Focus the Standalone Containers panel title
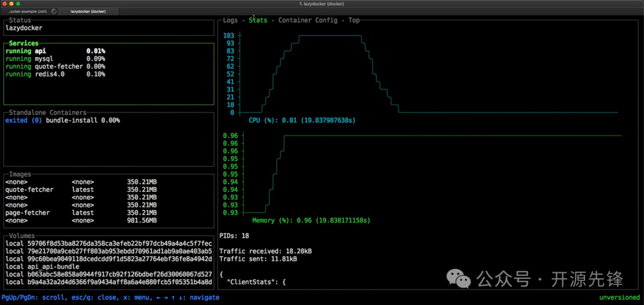The height and width of the screenshot is (305, 644). (48, 112)
